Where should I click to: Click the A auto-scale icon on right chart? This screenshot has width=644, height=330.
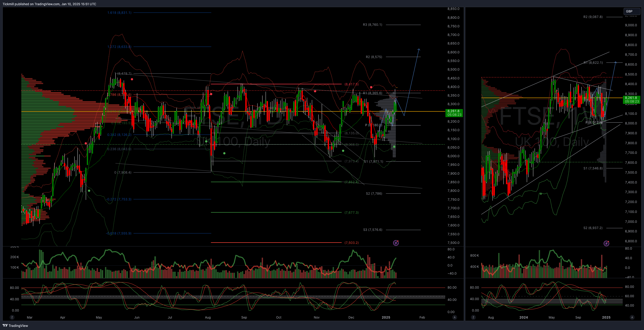(x=632, y=317)
